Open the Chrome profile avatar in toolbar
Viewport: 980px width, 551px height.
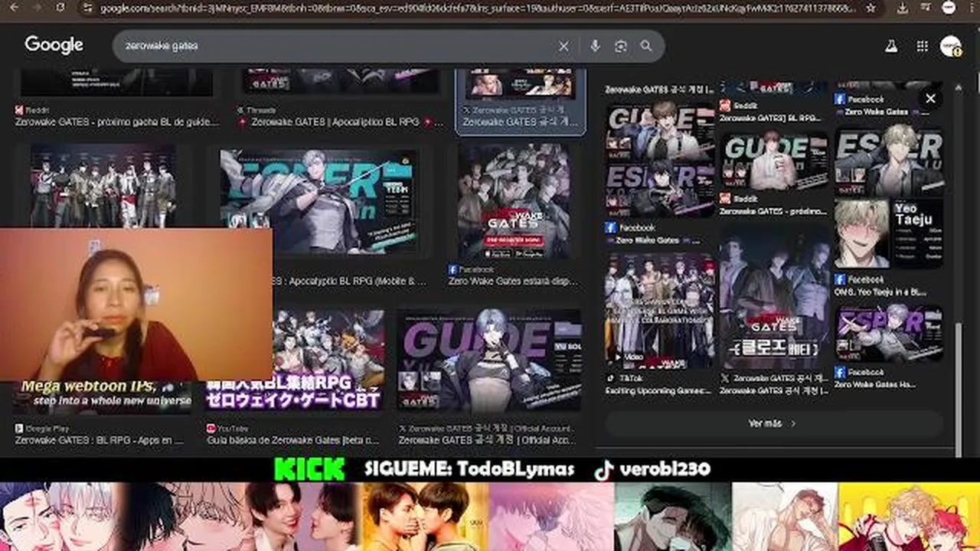tap(949, 8)
